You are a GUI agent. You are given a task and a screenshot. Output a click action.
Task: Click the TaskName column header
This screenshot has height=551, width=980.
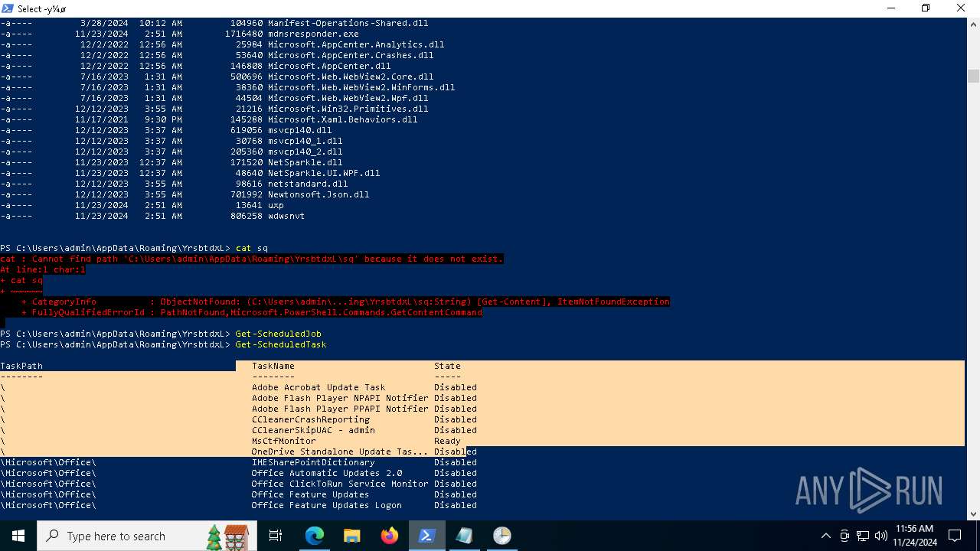click(x=273, y=366)
